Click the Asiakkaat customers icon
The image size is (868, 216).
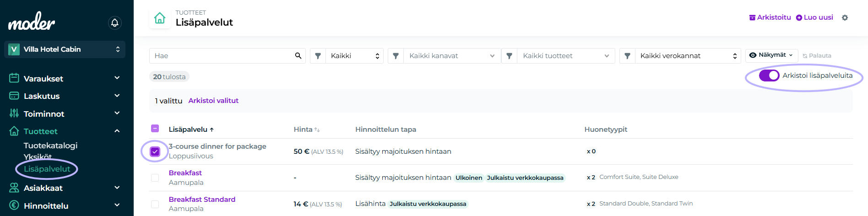coord(14,188)
